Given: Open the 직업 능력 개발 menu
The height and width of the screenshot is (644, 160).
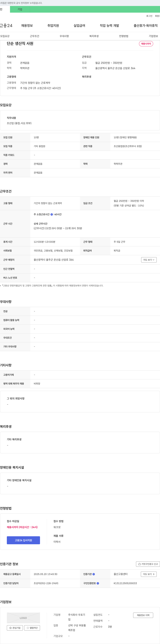Looking at the screenshot, I should (x=109, y=25).
